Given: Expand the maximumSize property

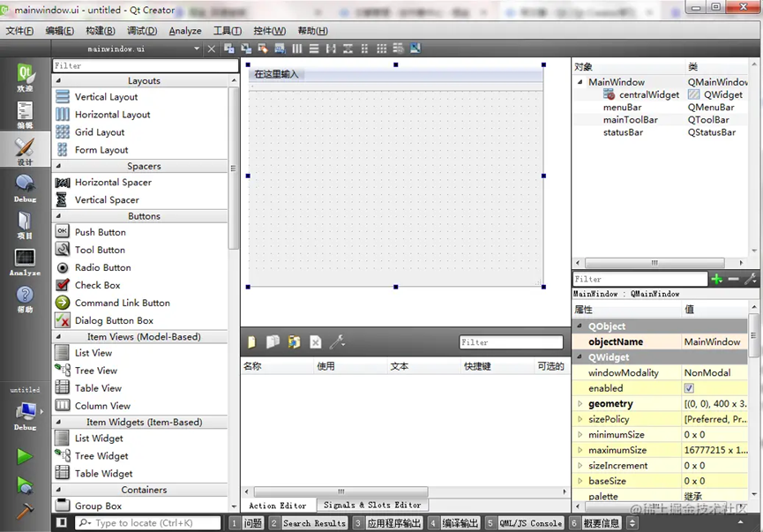Looking at the screenshot, I should 580,450.
